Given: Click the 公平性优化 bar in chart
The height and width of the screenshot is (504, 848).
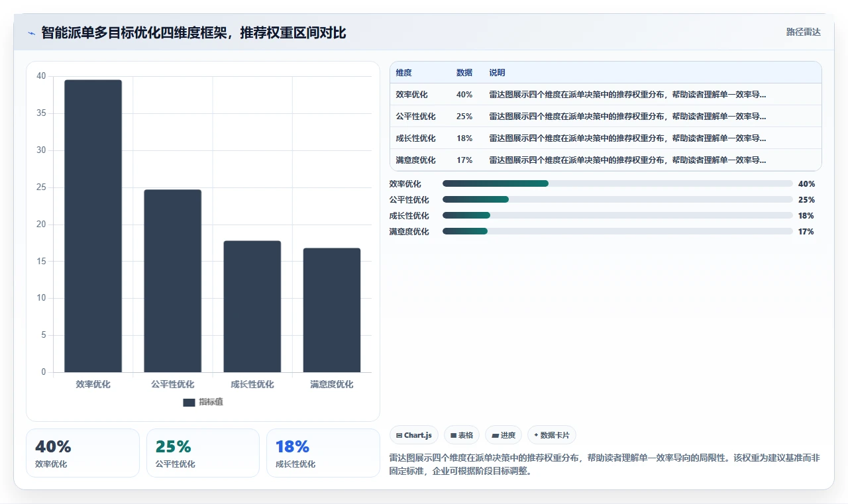Looking at the screenshot, I should [x=173, y=281].
